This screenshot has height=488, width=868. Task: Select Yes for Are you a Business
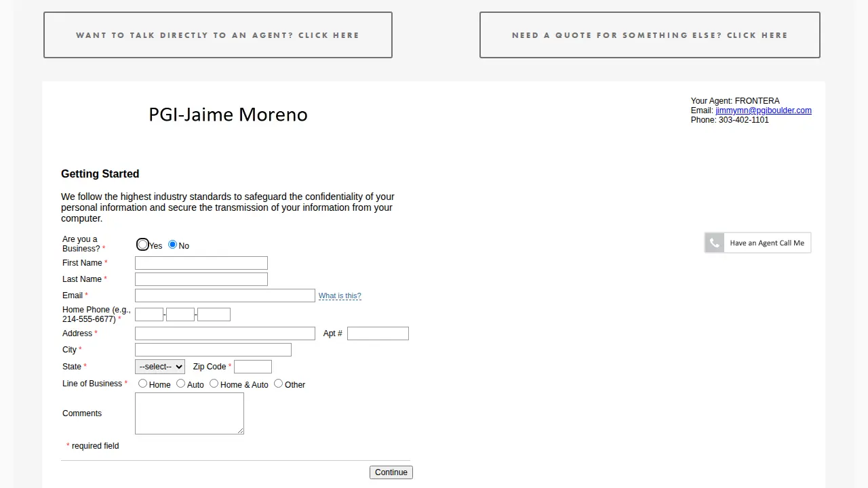[142, 245]
